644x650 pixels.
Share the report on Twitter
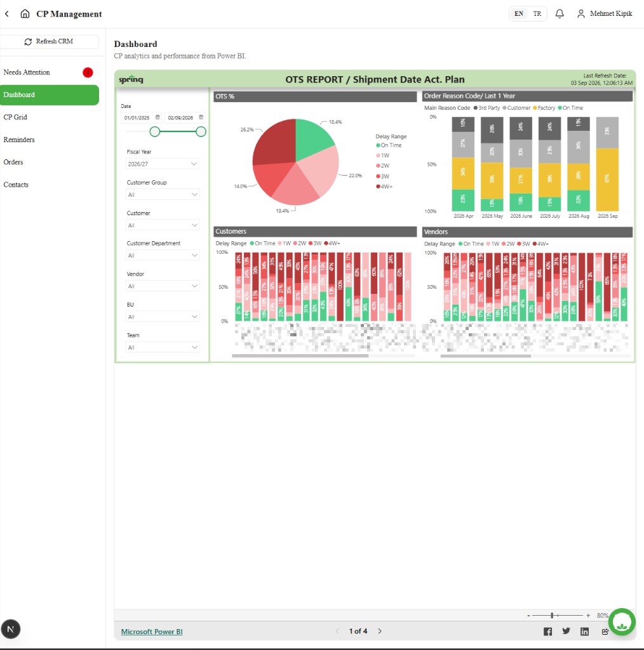(566, 631)
